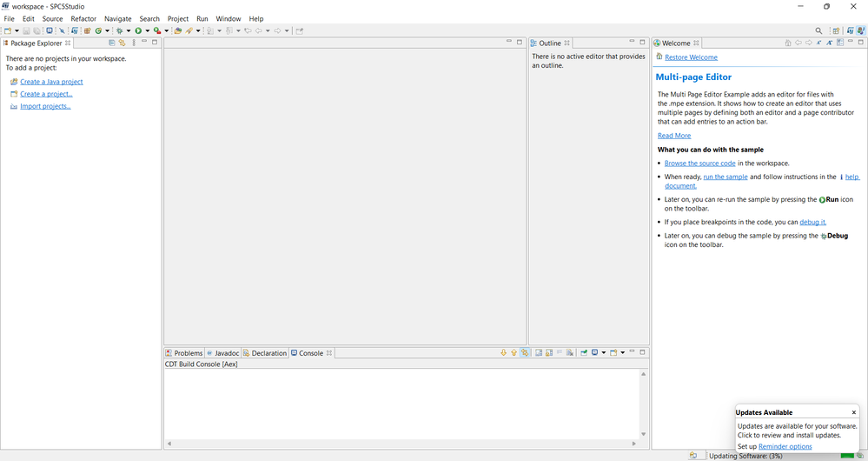
Task: Click the Debug bug toolbar icon
Action: [120, 31]
